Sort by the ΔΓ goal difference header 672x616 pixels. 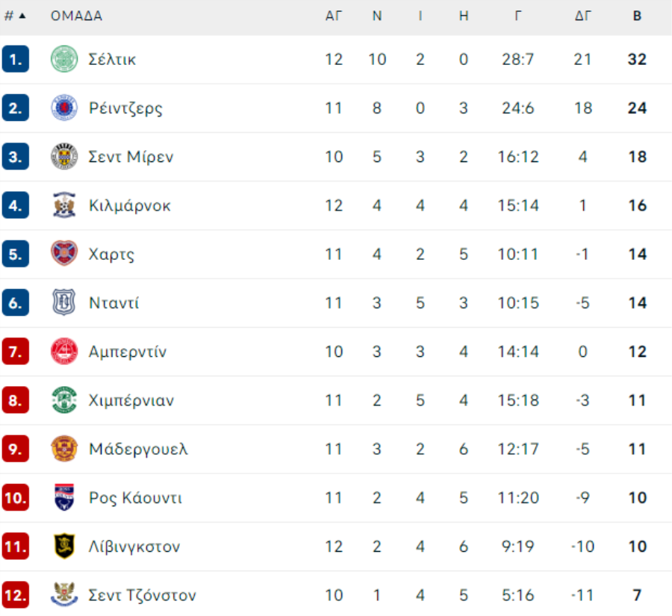pyautogui.click(x=583, y=16)
